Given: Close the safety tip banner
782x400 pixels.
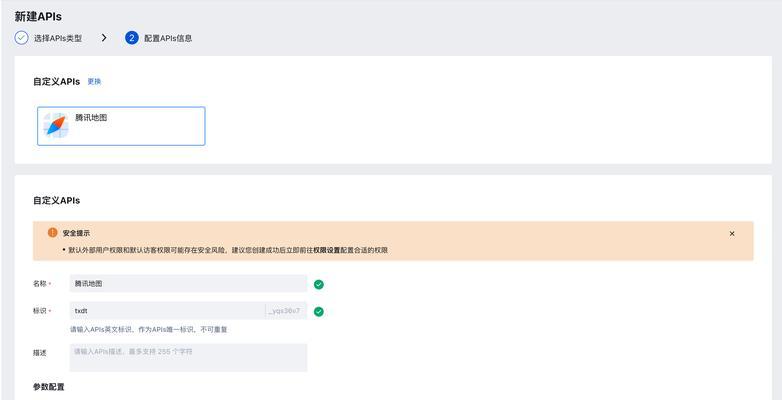Looking at the screenshot, I should pyautogui.click(x=732, y=233).
